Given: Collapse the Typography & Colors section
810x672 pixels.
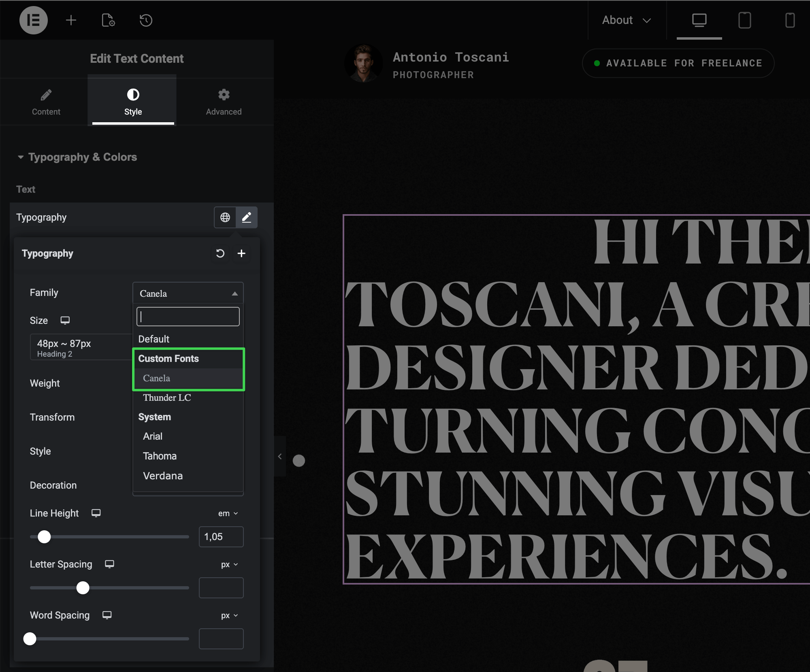Looking at the screenshot, I should pos(21,157).
